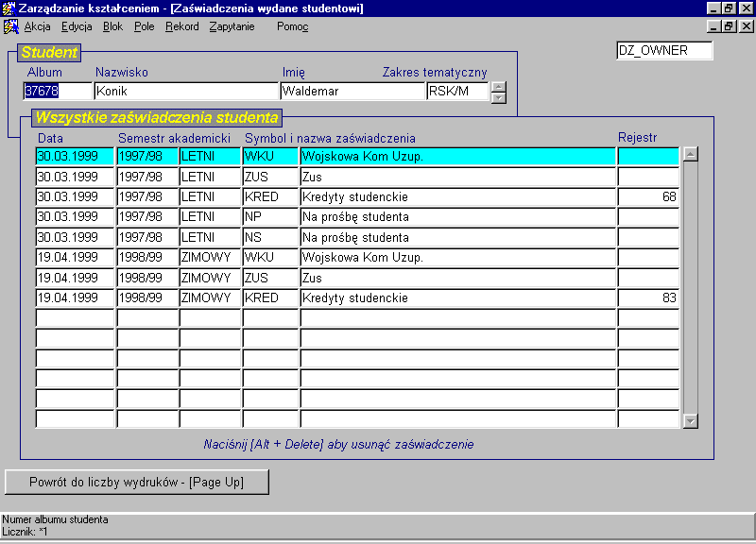Click the Rejestr value 83
756x544 pixels.
[x=648, y=298]
